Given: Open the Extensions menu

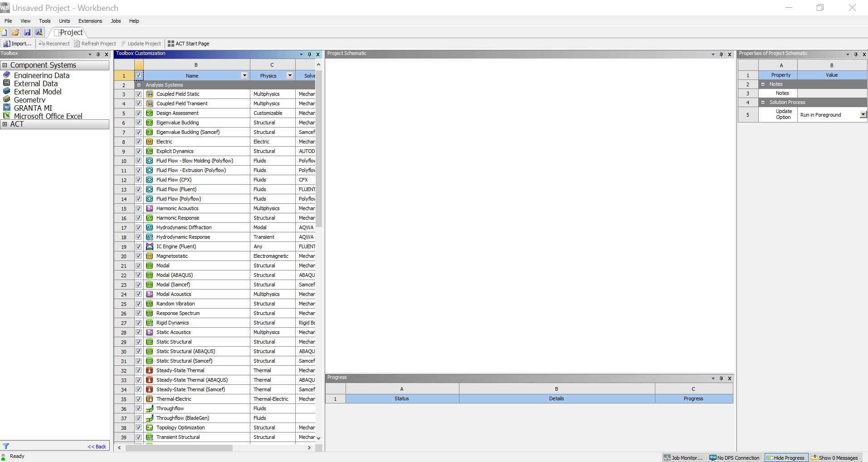Looking at the screenshot, I should pos(90,21).
